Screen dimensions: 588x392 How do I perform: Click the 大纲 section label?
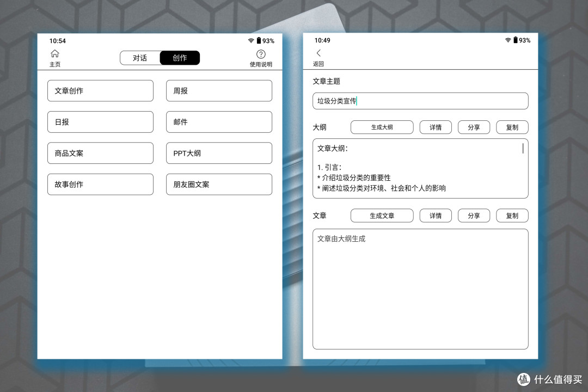pos(320,127)
